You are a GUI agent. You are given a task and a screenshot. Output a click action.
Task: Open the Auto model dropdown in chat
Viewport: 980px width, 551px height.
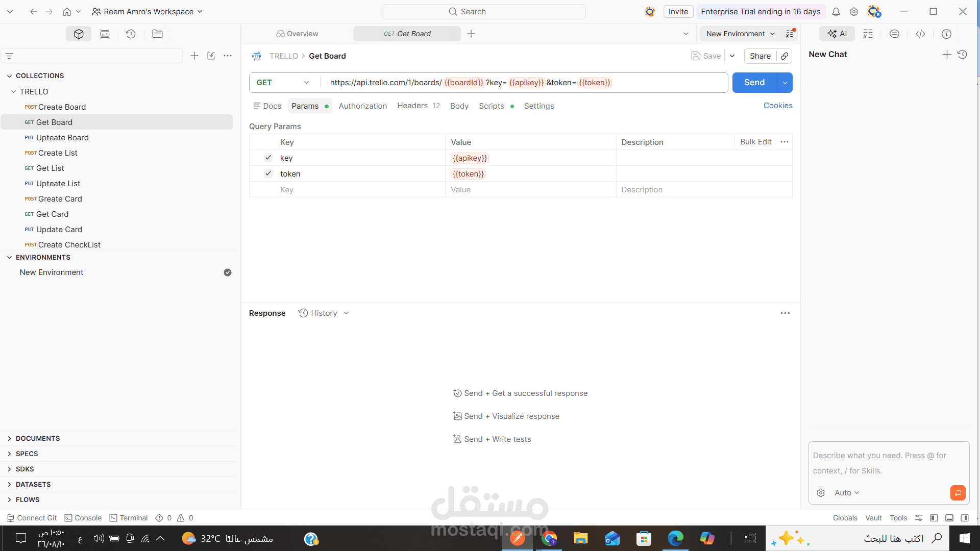pyautogui.click(x=847, y=493)
